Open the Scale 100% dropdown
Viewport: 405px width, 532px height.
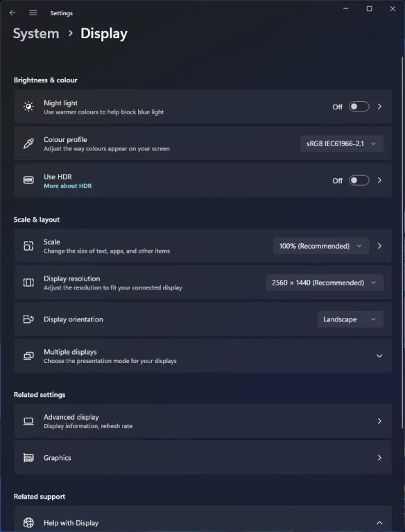pyautogui.click(x=321, y=246)
